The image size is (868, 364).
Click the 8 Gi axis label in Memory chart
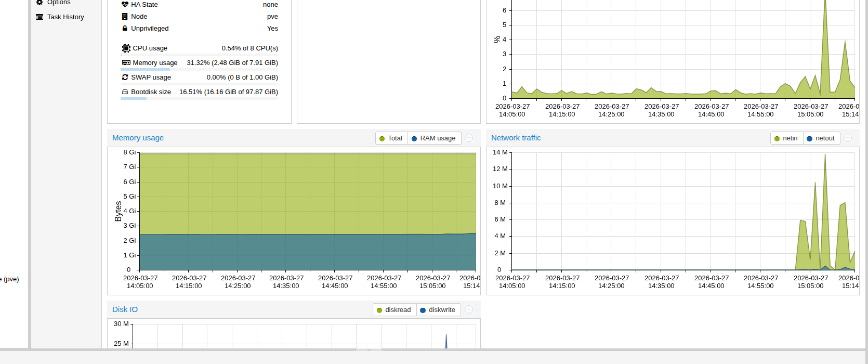tap(129, 152)
